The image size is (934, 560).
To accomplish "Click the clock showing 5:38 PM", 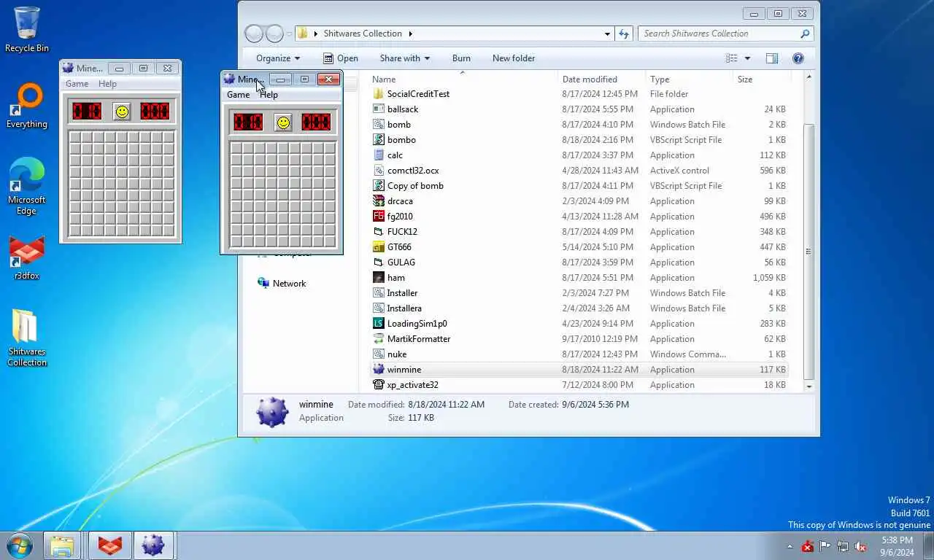I will click(897, 540).
